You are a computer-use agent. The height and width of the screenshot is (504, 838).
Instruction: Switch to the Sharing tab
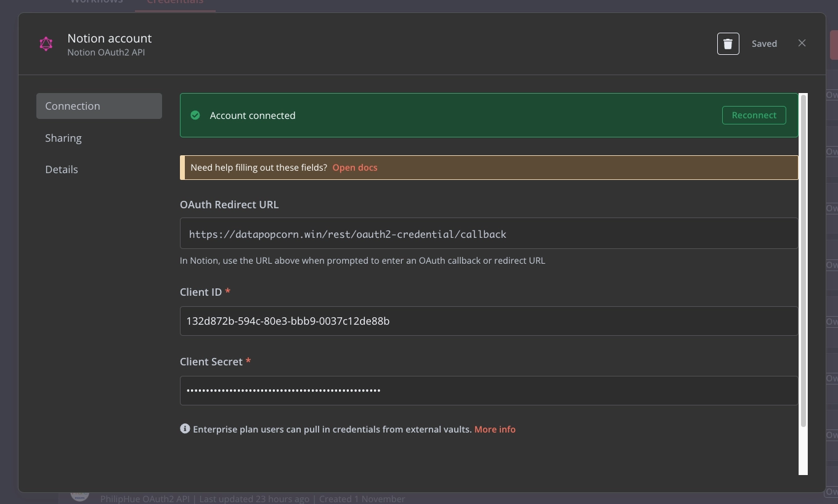63,138
